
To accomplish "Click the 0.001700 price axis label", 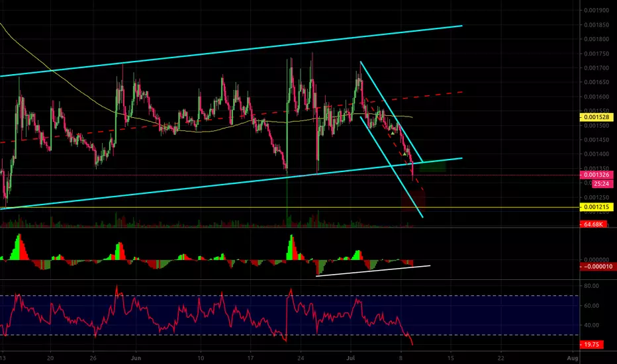I will 596,68.
